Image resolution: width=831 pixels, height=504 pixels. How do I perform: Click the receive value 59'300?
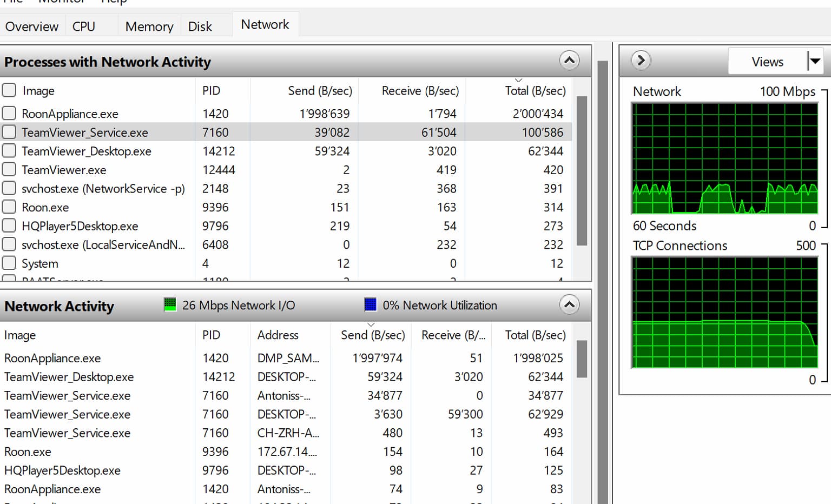point(465,414)
